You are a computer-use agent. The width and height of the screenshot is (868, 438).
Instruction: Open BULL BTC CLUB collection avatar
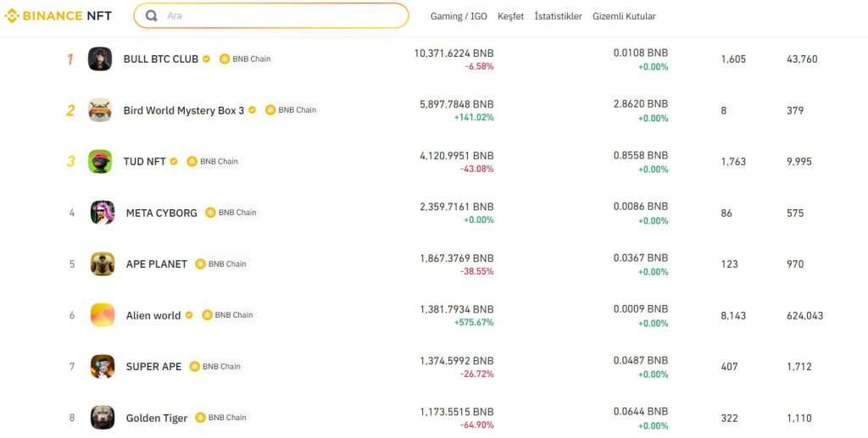pyautogui.click(x=100, y=58)
